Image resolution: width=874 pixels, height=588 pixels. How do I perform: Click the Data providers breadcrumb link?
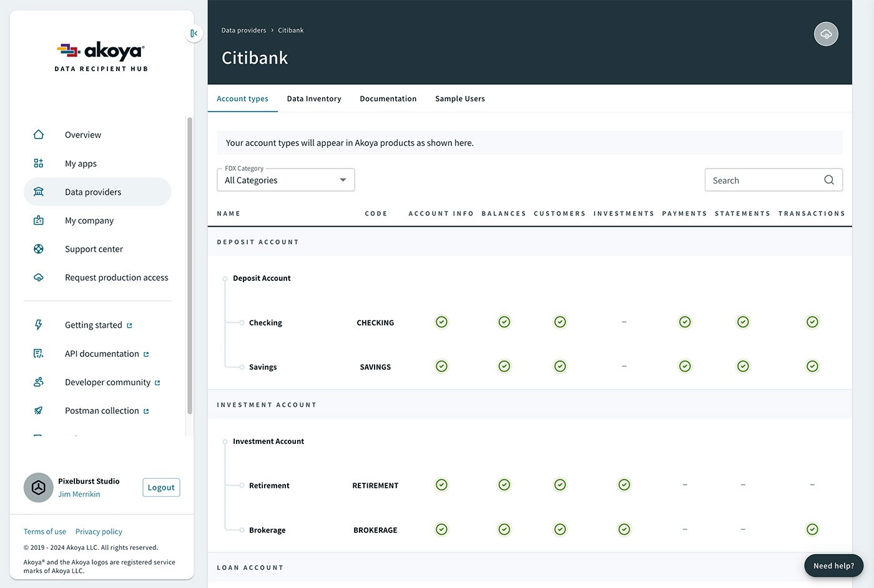[x=243, y=30]
